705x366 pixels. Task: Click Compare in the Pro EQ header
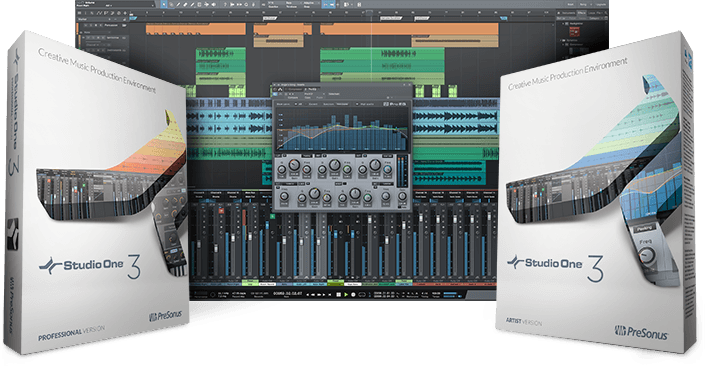pyautogui.click(x=293, y=98)
